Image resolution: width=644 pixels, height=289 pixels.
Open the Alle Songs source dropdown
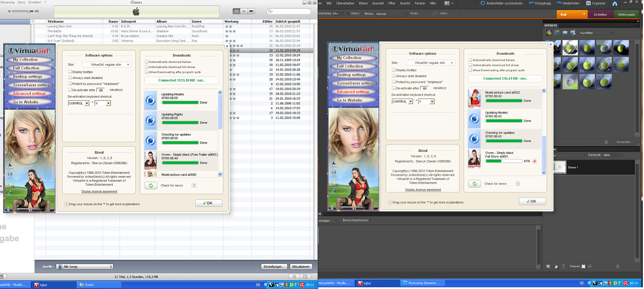(x=84, y=267)
